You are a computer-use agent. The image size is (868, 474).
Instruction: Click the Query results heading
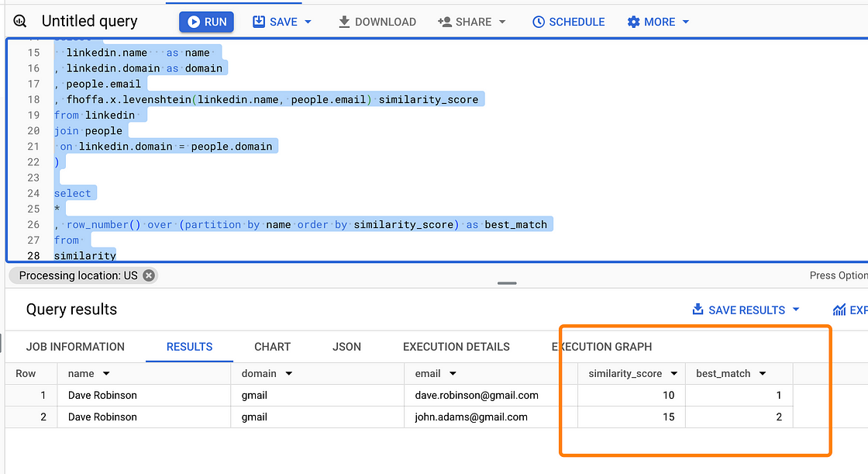pyautogui.click(x=71, y=310)
